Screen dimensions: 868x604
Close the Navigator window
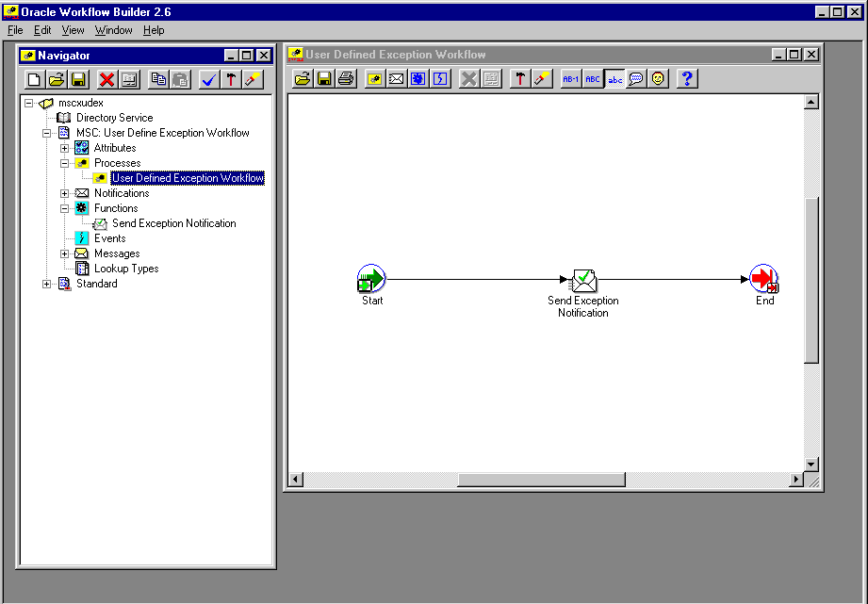point(264,56)
